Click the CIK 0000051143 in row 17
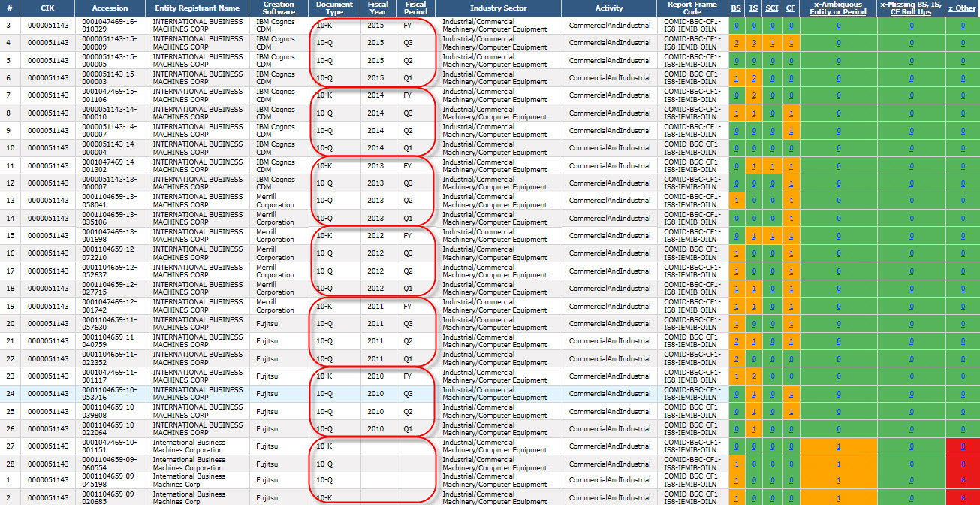 (x=47, y=271)
